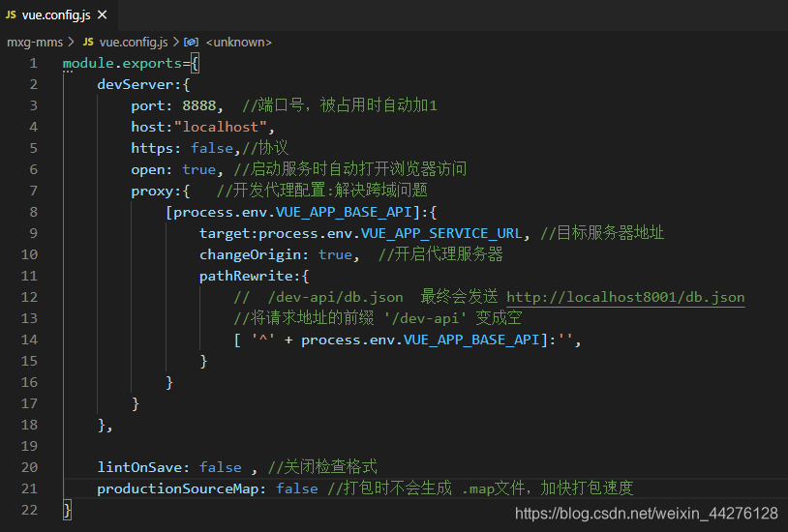Click the /dev-api/db.json comment text

coord(335,297)
